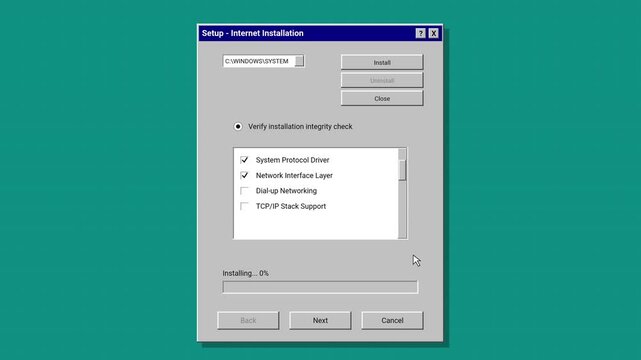Select the Network Interface Layer label
Viewport: 641px width, 360px height.
294,175
